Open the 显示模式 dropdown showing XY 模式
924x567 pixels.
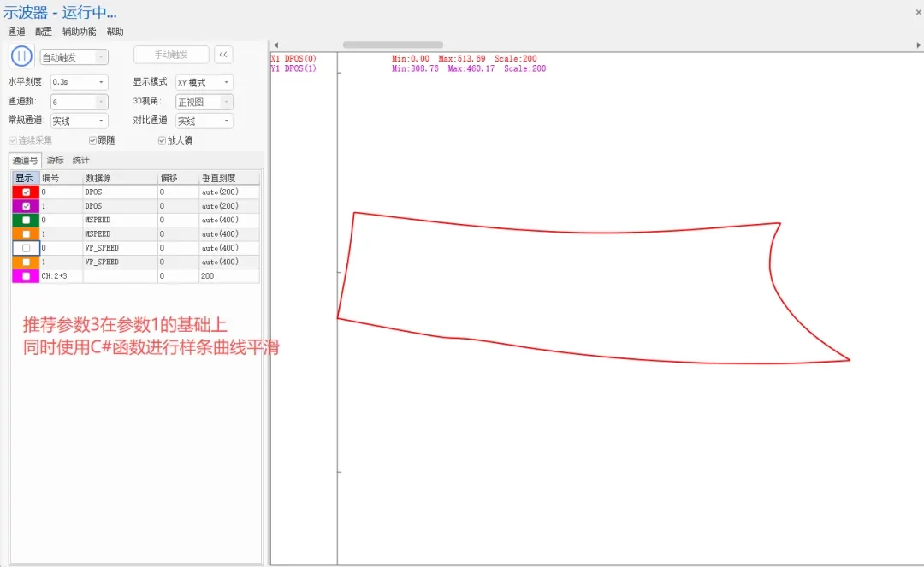pos(204,82)
